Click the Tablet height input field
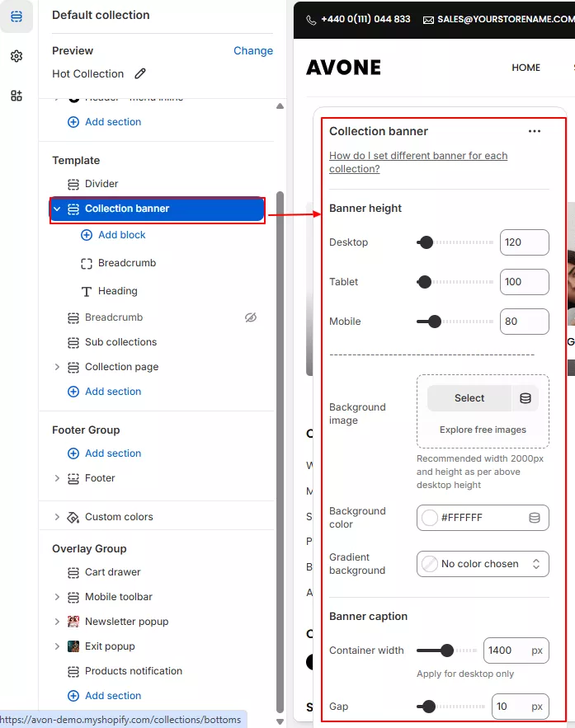575x728 pixels. [524, 282]
